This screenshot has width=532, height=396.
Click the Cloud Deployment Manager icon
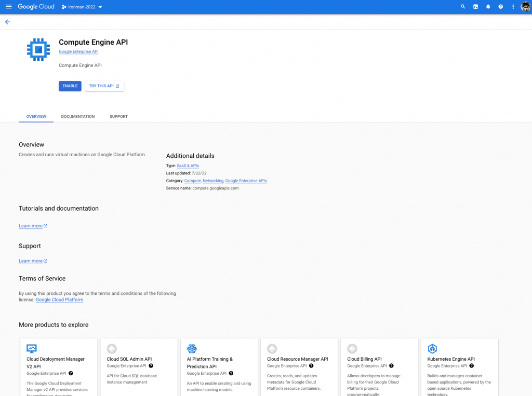(x=32, y=349)
